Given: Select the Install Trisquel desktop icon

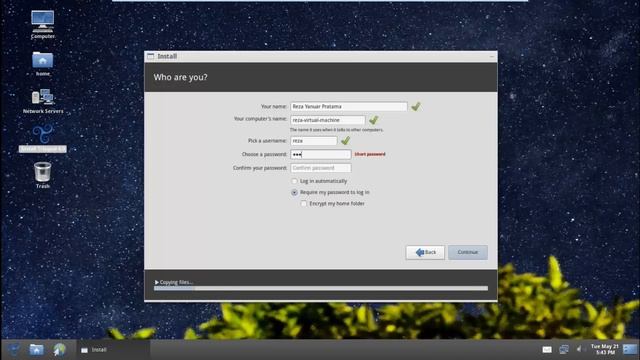Looking at the screenshot, I should (x=42, y=139).
